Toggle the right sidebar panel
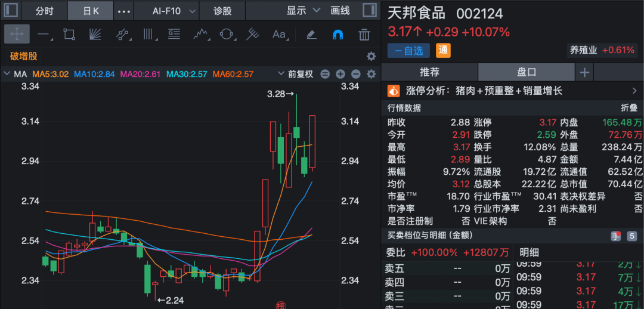 click(x=369, y=11)
